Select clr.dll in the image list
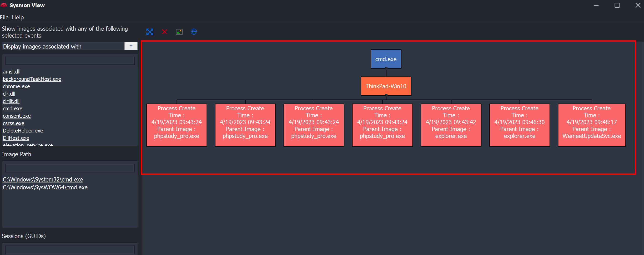This screenshot has width=644, height=255. point(9,94)
